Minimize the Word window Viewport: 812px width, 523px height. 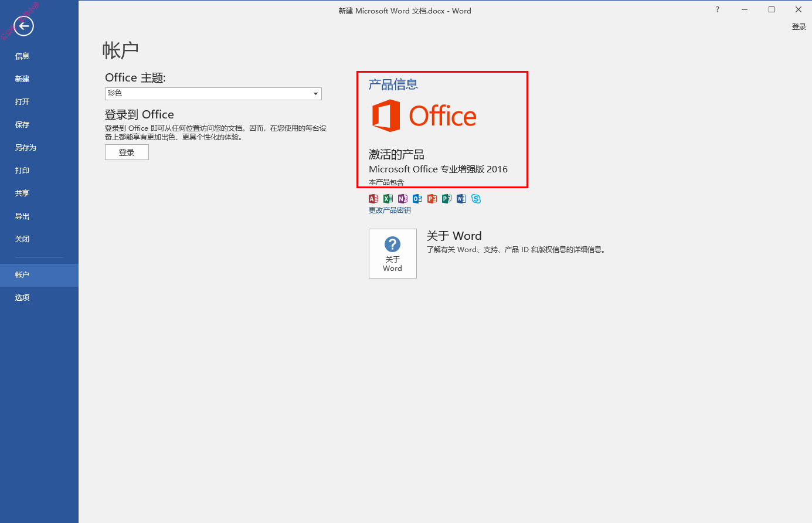[x=745, y=9]
